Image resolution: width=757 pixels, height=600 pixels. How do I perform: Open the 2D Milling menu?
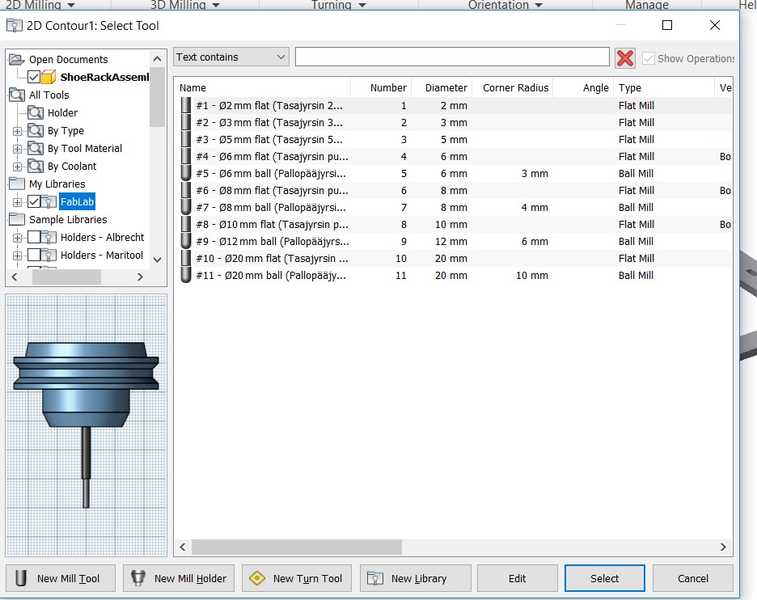(40, 5)
